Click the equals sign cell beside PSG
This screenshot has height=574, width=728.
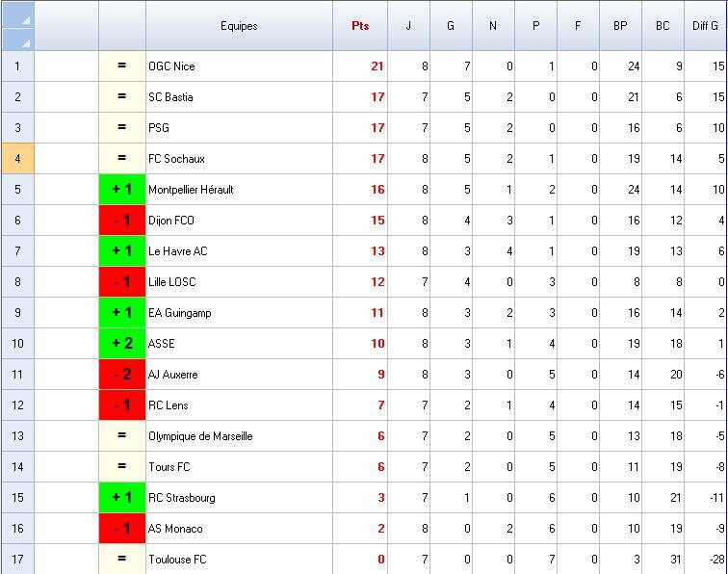point(122,128)
